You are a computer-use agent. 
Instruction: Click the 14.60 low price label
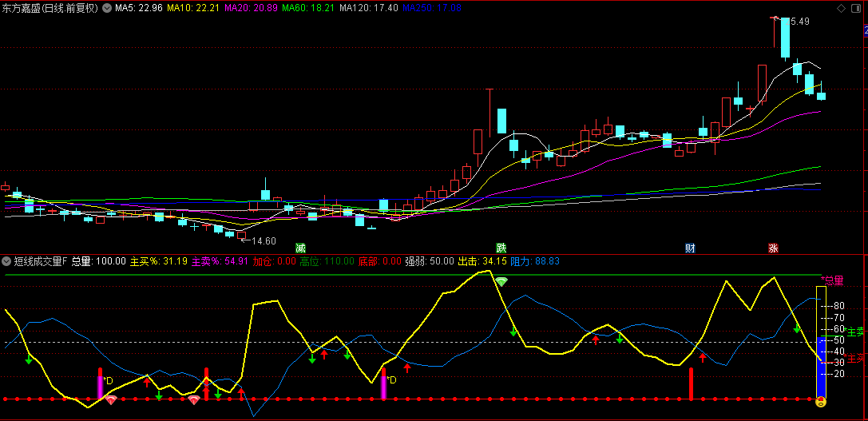click(x=264, y=240)
